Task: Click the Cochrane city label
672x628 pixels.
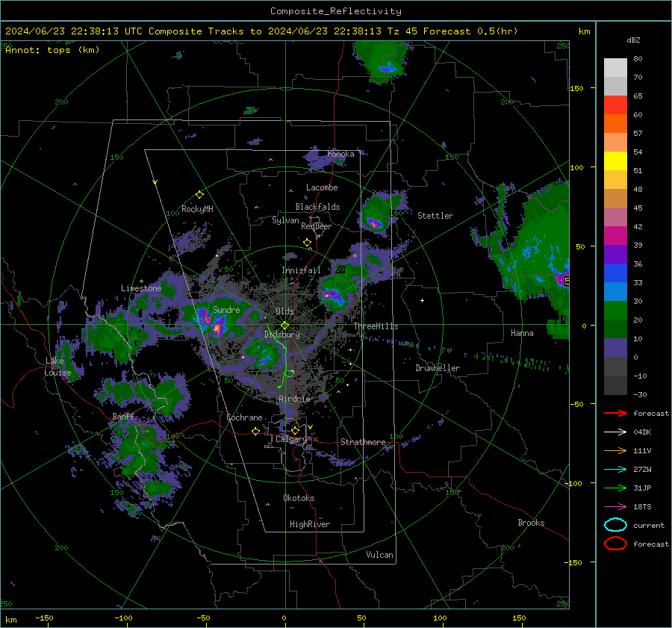Action: 244,417
